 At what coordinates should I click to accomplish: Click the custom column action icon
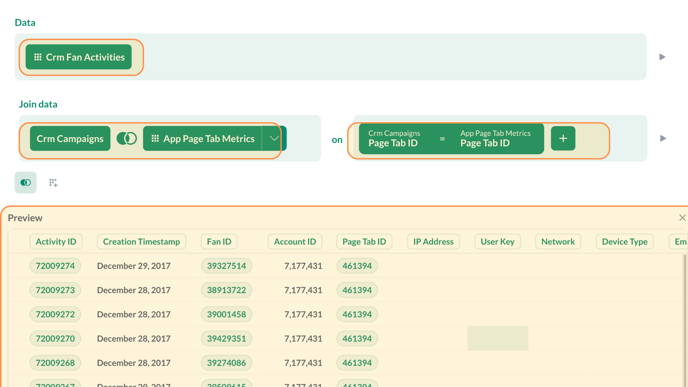pos(53,183)
